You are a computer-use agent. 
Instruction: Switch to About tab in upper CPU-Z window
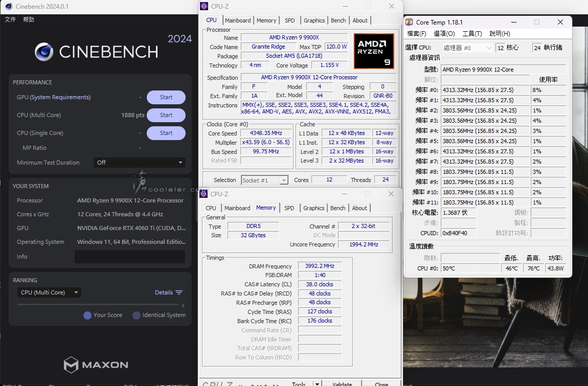[x=360, y=20]
